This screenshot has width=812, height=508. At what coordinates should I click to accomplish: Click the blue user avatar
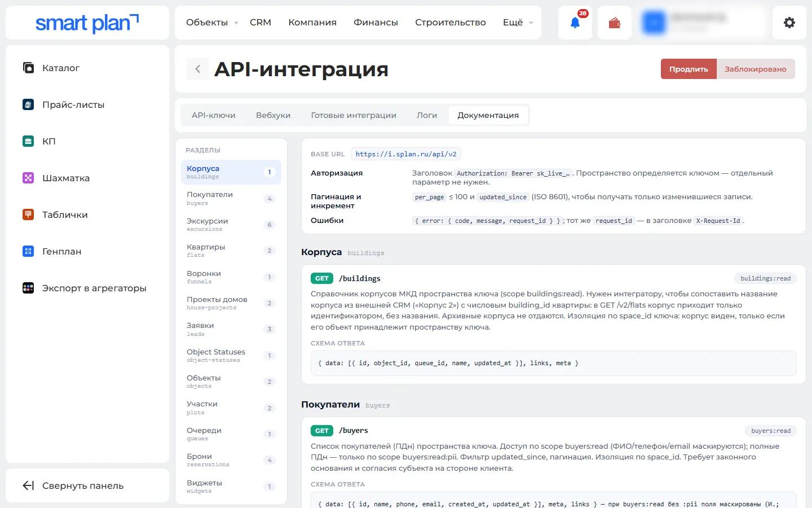654,23
